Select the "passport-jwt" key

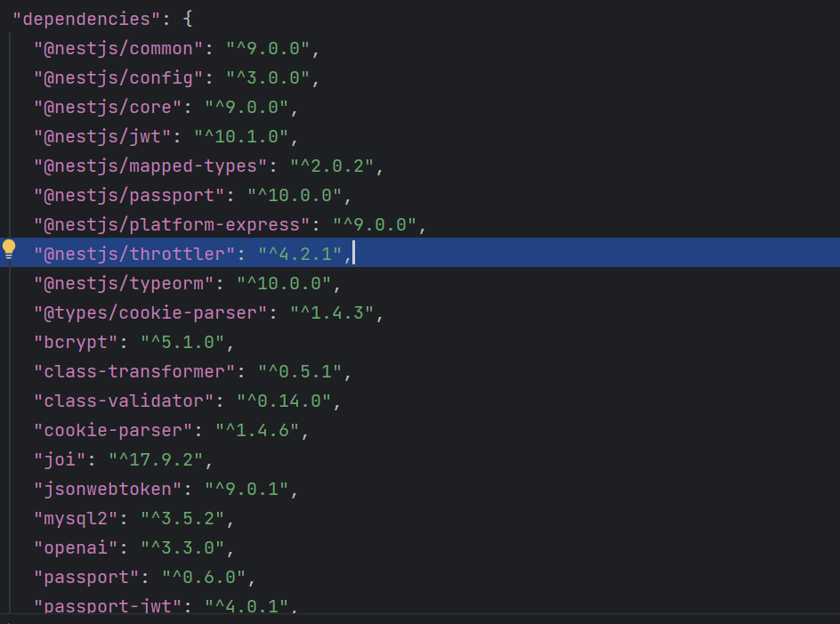[108, 606]
